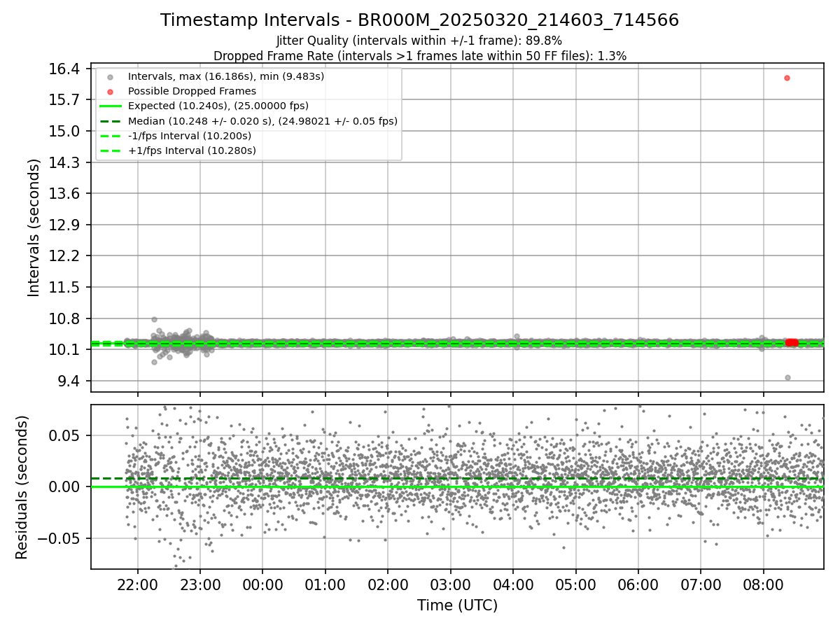Select legend entry 'Possible Dropped Frames'
Viewport: 840px width, 630px height.
(x=192, y=91)
